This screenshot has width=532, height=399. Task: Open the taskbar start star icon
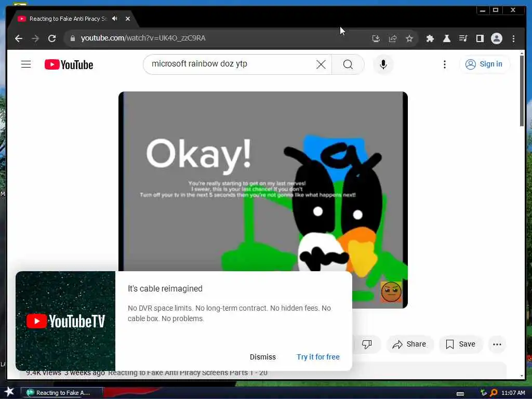(9, 392)
